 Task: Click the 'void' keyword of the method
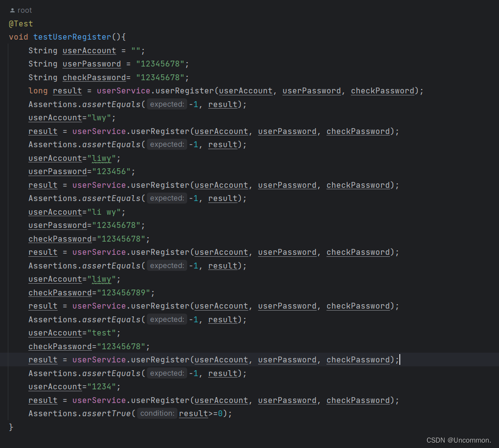point(19,37)
